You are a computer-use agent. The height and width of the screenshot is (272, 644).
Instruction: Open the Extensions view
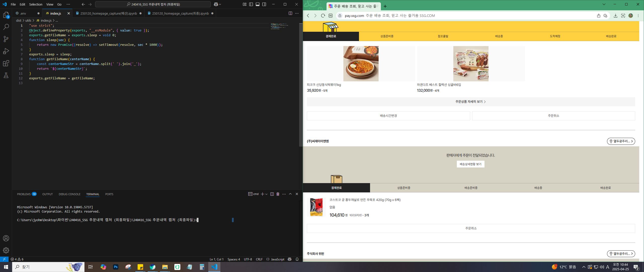(x=6, y=63)
